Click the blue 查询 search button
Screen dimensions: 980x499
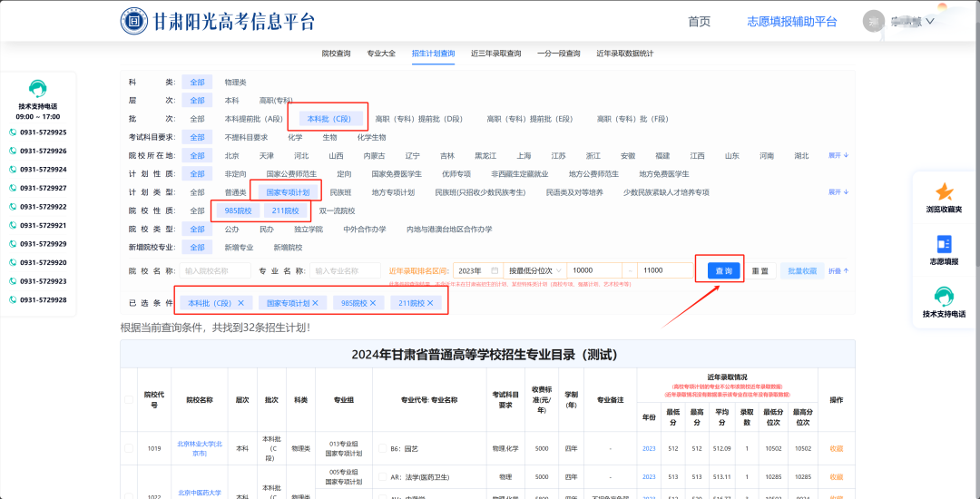(724, 270)
